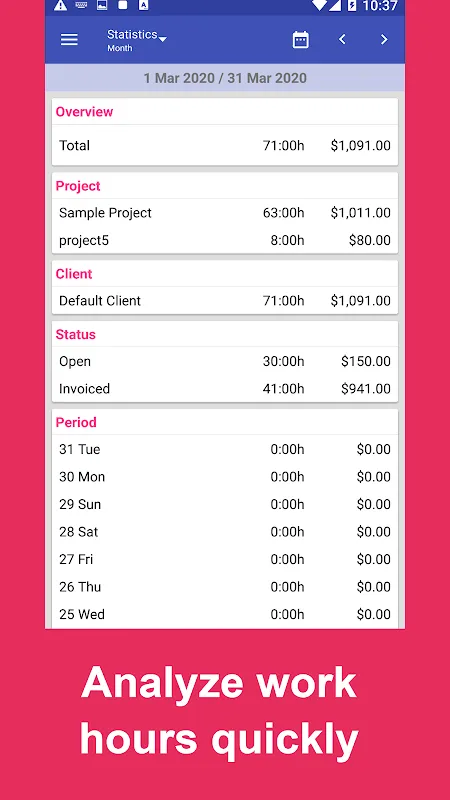Tap the keyboard icon in status bar

pos(82,6)
